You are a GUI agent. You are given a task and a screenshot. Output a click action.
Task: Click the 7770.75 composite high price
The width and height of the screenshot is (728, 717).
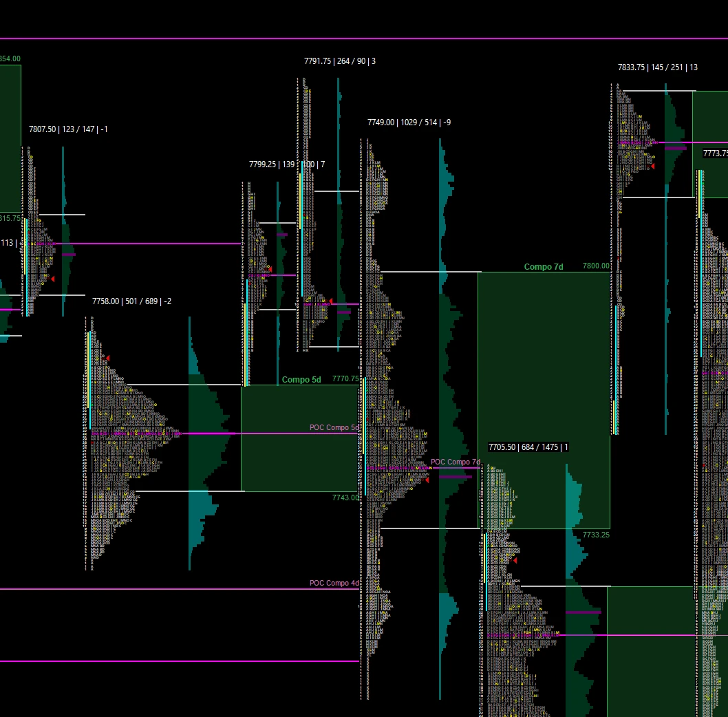coord(346,379)
